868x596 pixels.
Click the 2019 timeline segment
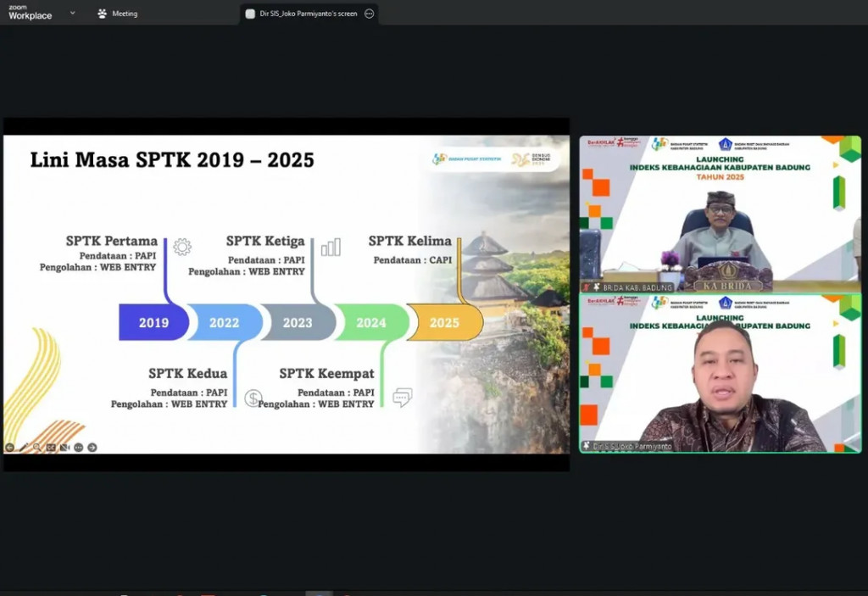[x=153, y=323]
